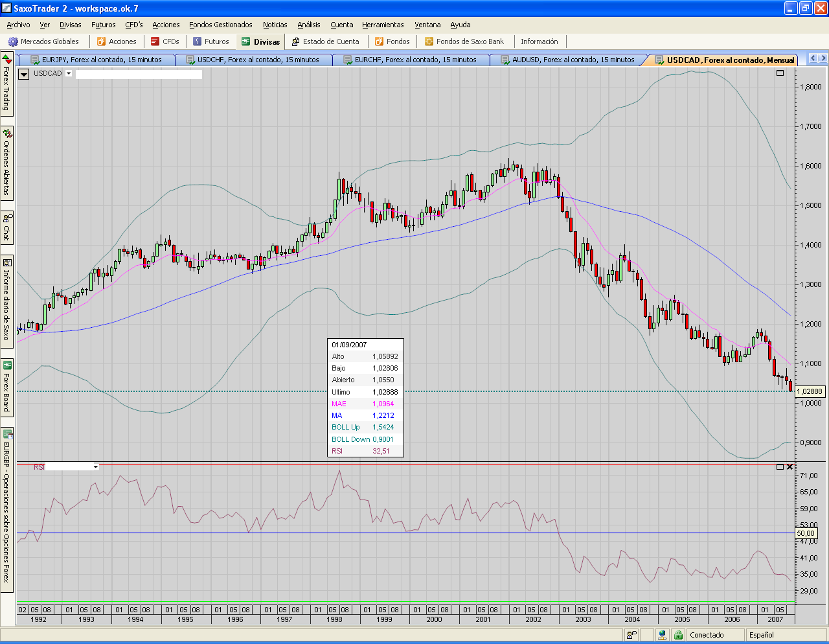Maximize the RSI indicator pane
Screen dimensions: 829x644
[x=780, y=467]
